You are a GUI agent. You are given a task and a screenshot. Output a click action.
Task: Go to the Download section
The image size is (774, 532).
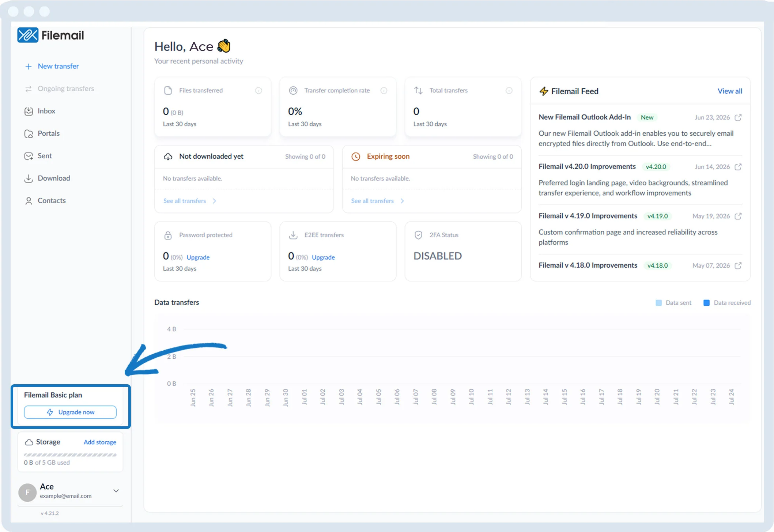pyautogui.click(x=54, y=178)
